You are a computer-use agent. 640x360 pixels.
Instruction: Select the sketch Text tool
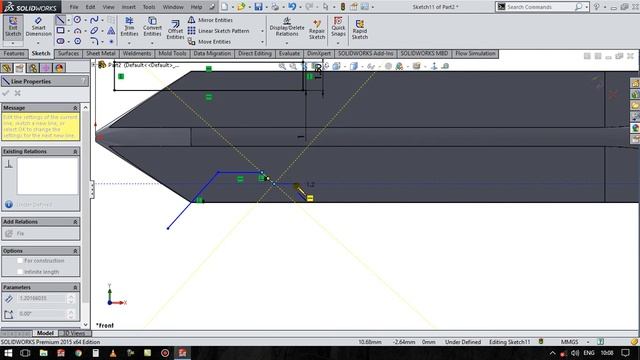(x=111, y=31)
